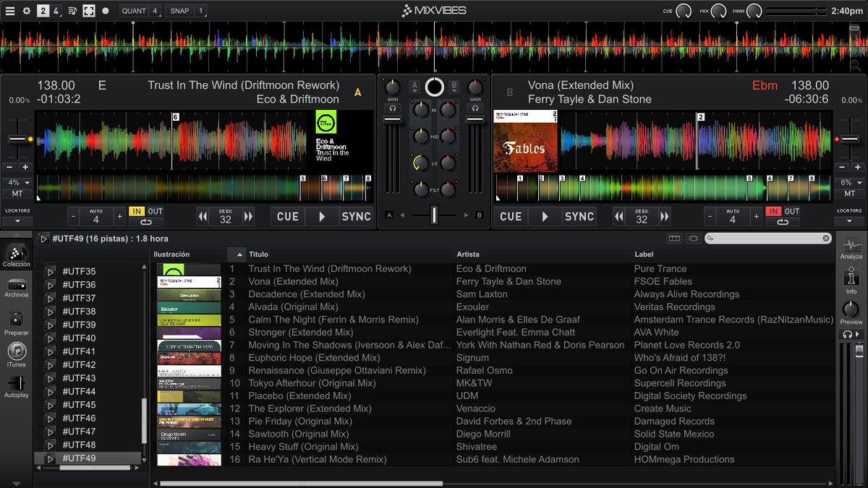Click the Analyze icon
Screen dimensions: 868x488
(x=851, y=249)
